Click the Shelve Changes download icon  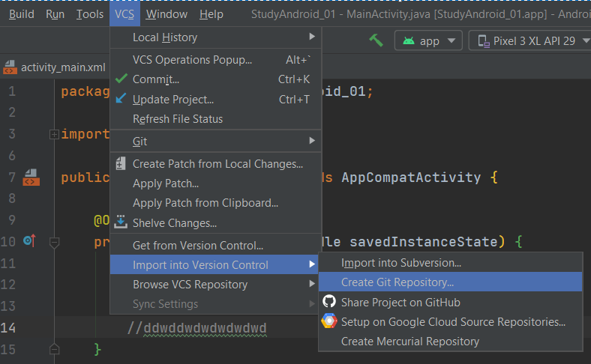click(x=121, y=222)
